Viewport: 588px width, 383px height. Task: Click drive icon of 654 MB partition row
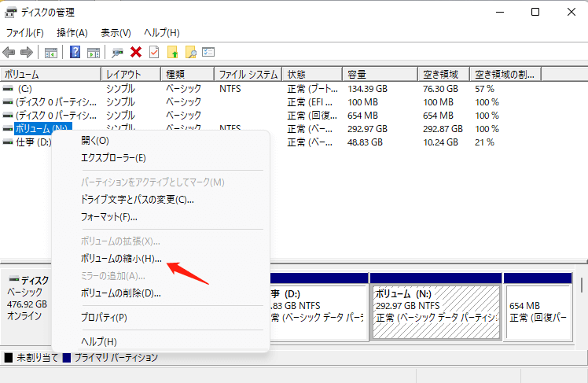pos(8,115)
